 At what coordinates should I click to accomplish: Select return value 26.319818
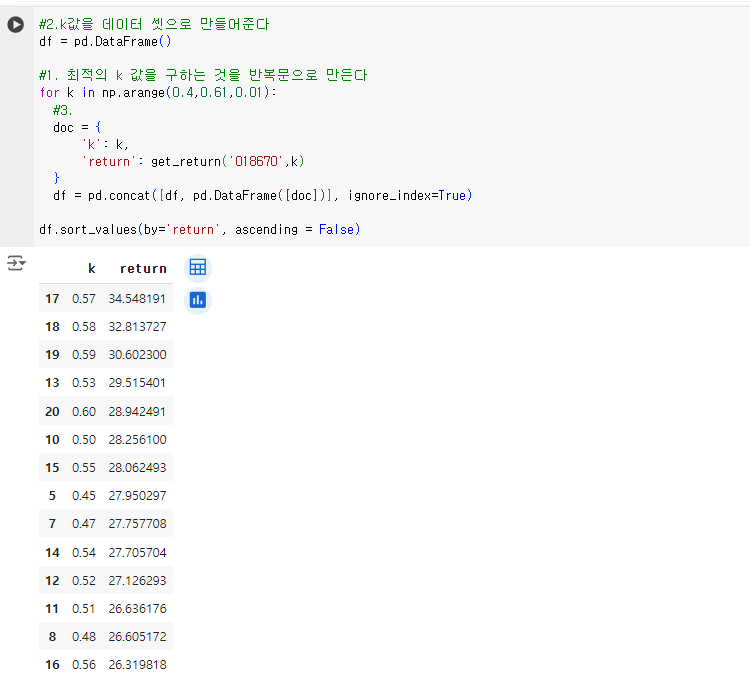click(x=137, y=664)
